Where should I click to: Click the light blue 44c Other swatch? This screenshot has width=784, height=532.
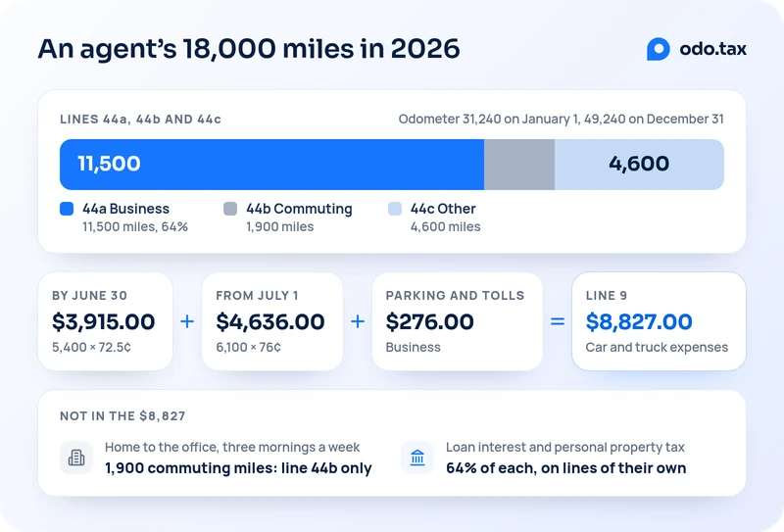coord(395,209)
